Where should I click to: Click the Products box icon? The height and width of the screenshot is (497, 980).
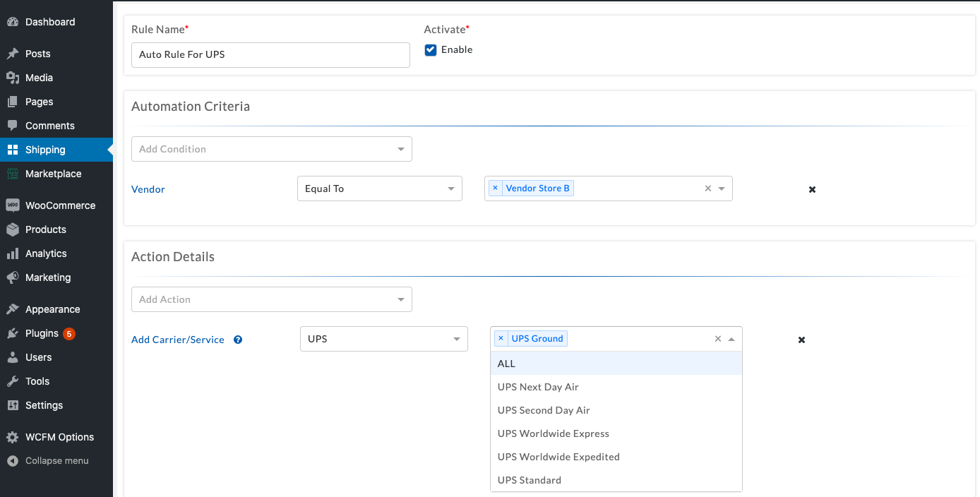[13, 229]
